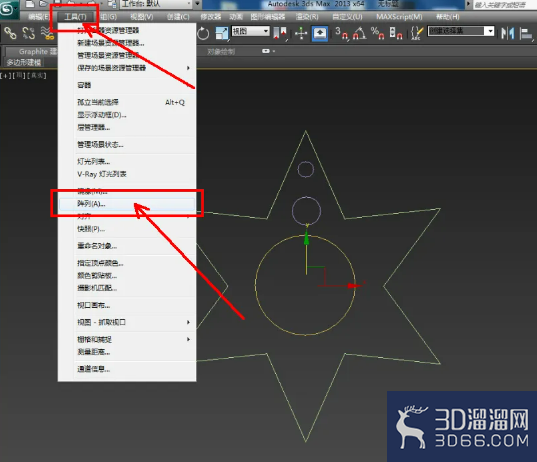Click the Align tool icon

526,34
